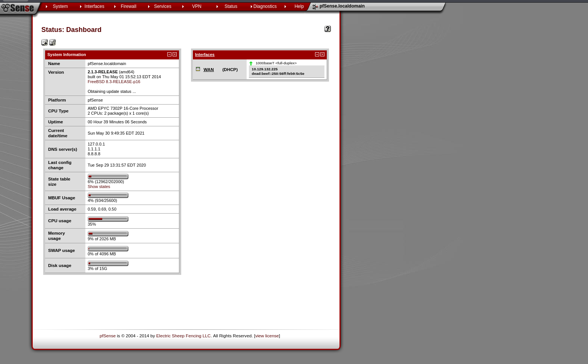Screen dimensions: 588x364
Task: Open the Interfaces menu
Action: tap(94, 6)
